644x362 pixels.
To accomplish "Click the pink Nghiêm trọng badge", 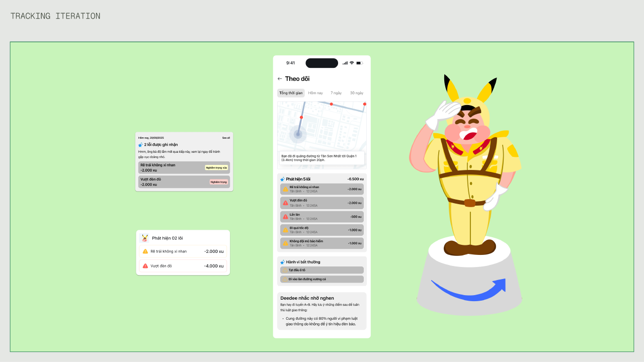I will (219, 182).
